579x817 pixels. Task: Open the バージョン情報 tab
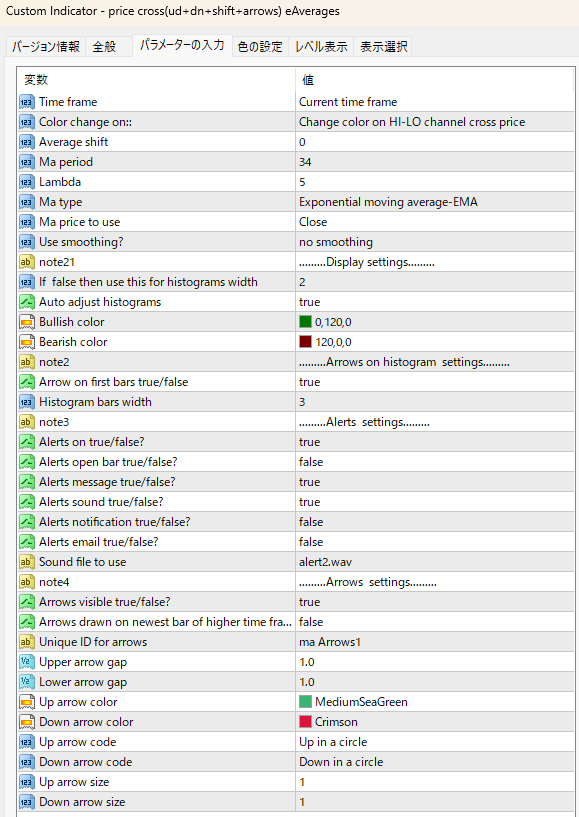tap(46, 46)
